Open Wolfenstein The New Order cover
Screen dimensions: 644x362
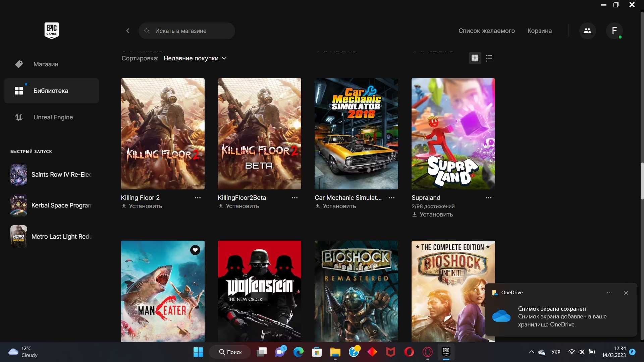[x=260, y=291]
